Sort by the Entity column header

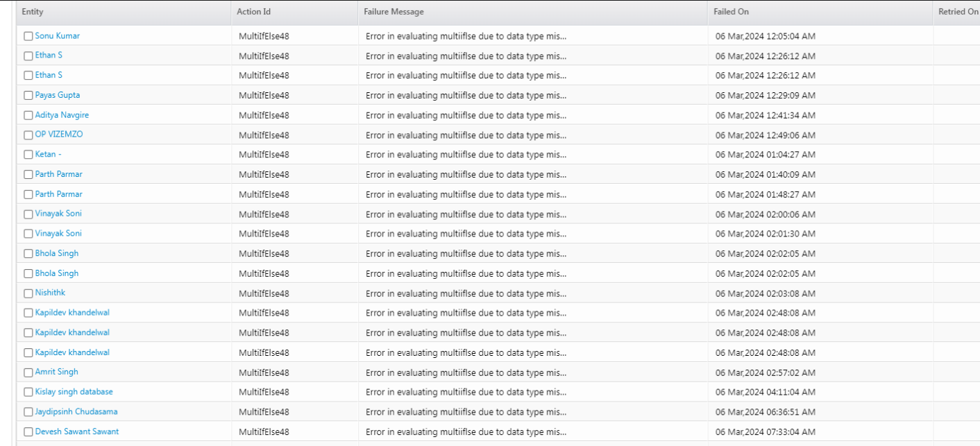coord(33,12)
